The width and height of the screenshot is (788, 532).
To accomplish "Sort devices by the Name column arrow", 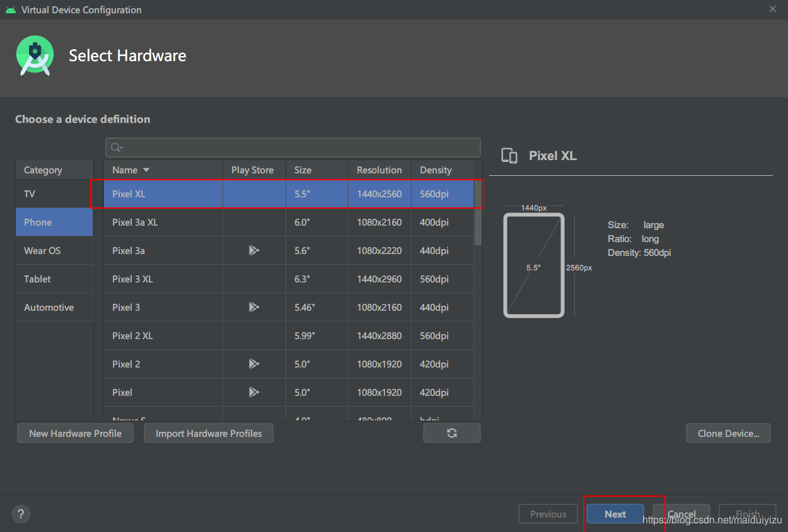I will pos(146,170).
